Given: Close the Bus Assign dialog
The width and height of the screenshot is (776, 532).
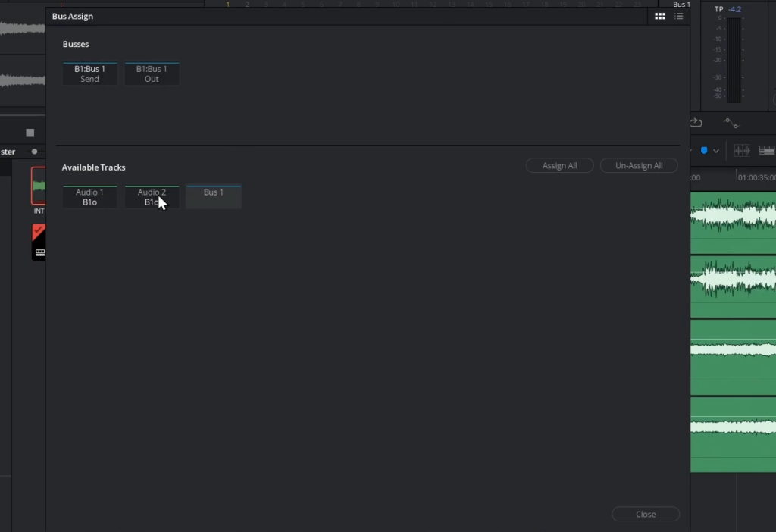Looking at the screenshot, I should (x=646, y=514).
